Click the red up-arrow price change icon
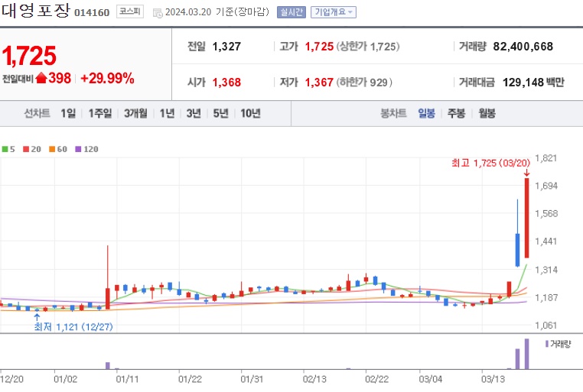The width and height of the screenshot is (583, 392). point(41,78)
